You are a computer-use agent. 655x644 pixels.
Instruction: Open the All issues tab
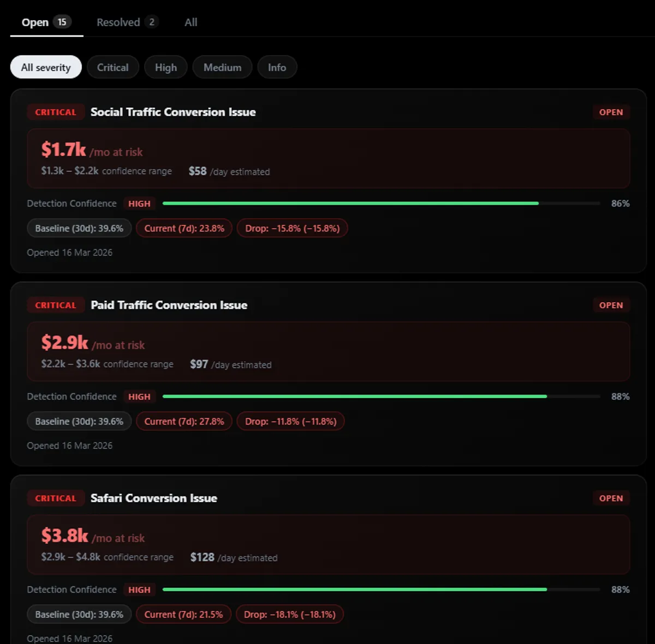(x=190, y=22)
